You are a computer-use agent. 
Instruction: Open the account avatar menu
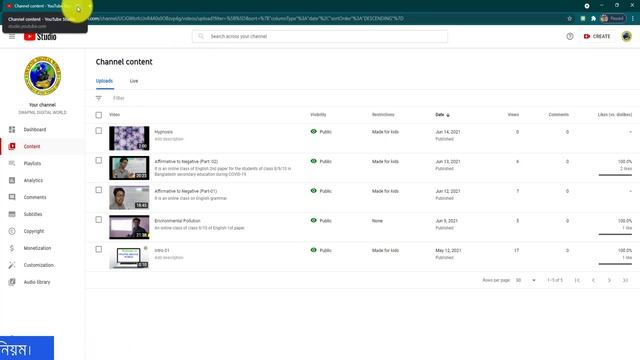pyautogui.click(x=627, y=36)
